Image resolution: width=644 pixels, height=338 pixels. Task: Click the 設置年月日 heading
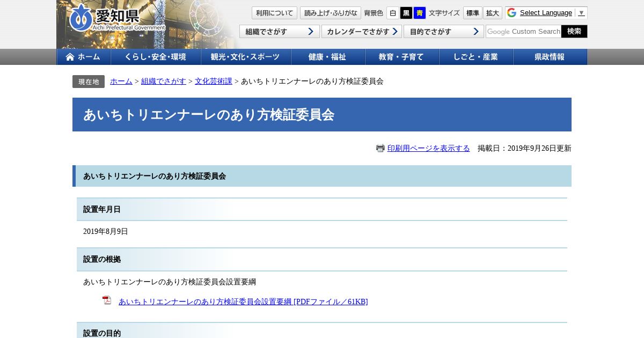(322, 209)
